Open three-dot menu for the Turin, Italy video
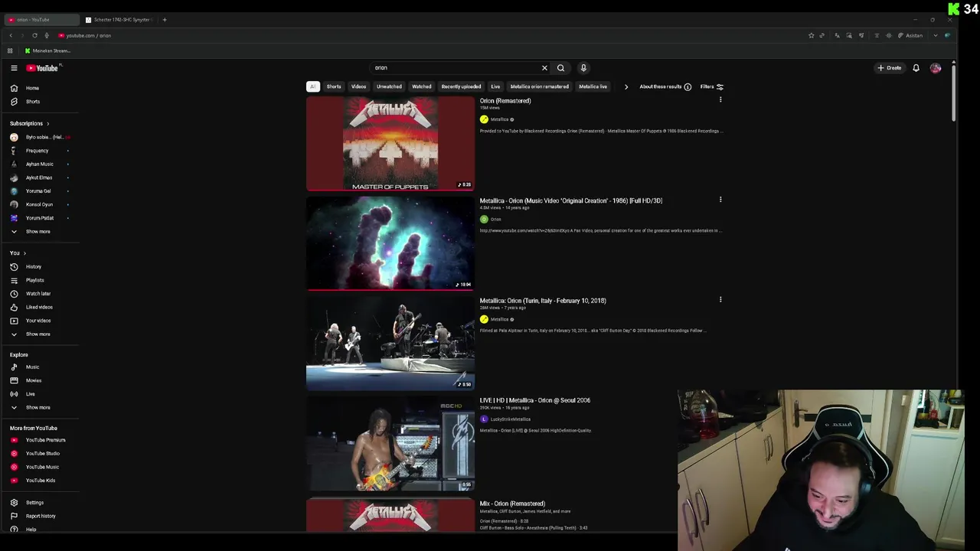 (720, 300)
